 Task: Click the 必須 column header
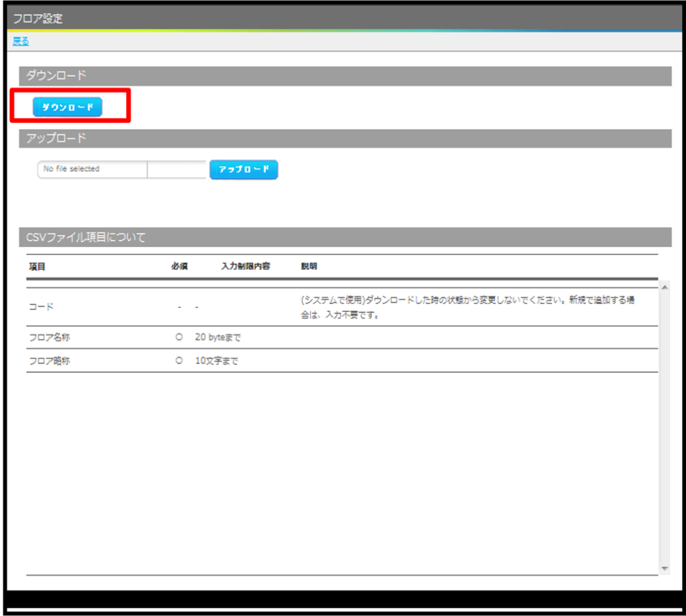click(x=180, y=266)
